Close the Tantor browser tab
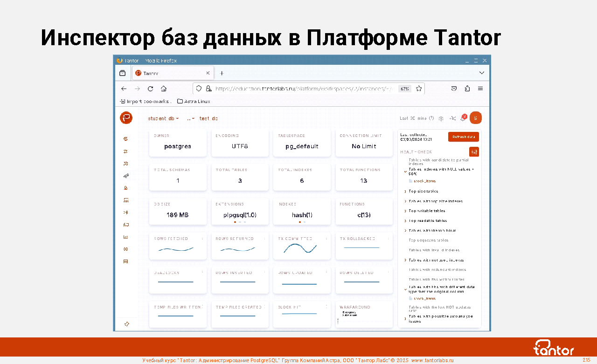The image size is (597, 364). (208, 73)
